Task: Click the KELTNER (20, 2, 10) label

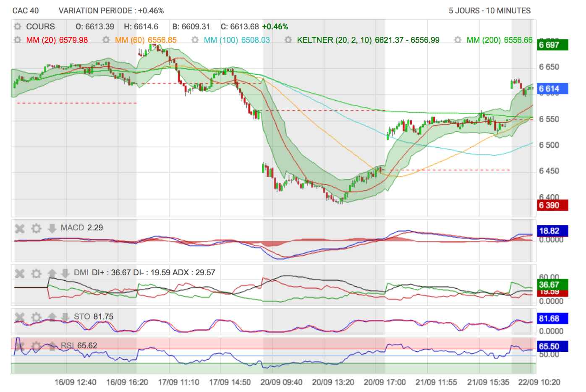Action: click(334, 40)
